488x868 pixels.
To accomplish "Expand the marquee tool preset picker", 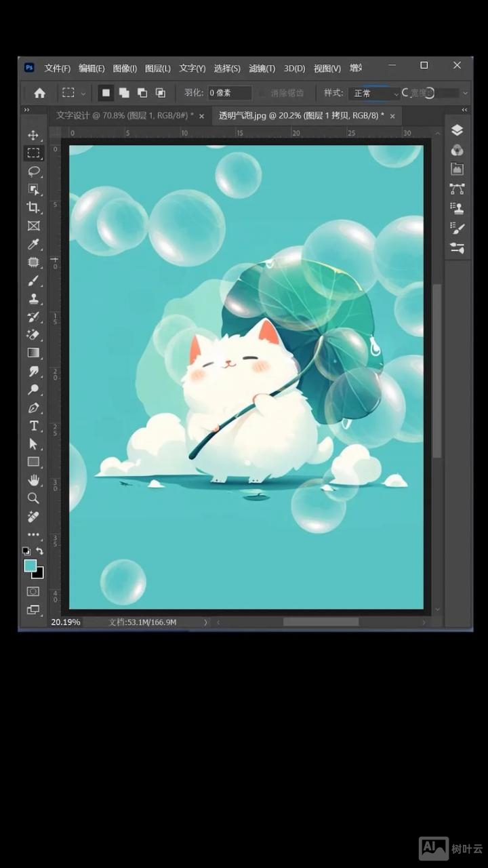I will 74,93.
